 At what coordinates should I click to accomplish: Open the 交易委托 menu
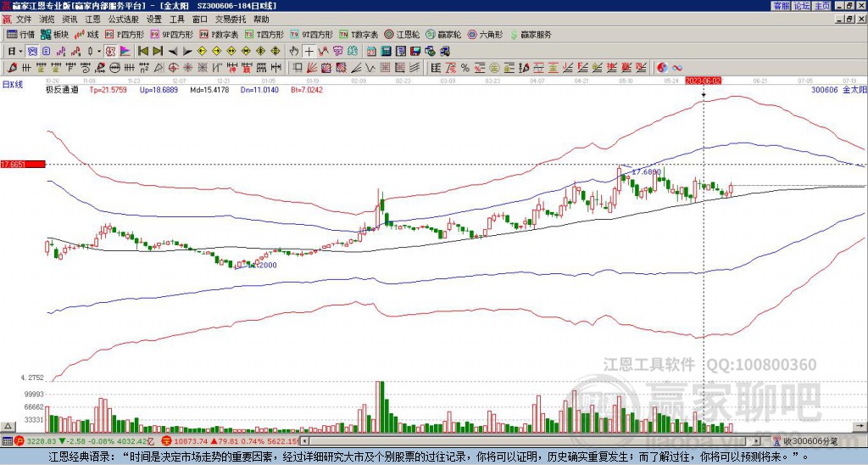tap(231, 20)
